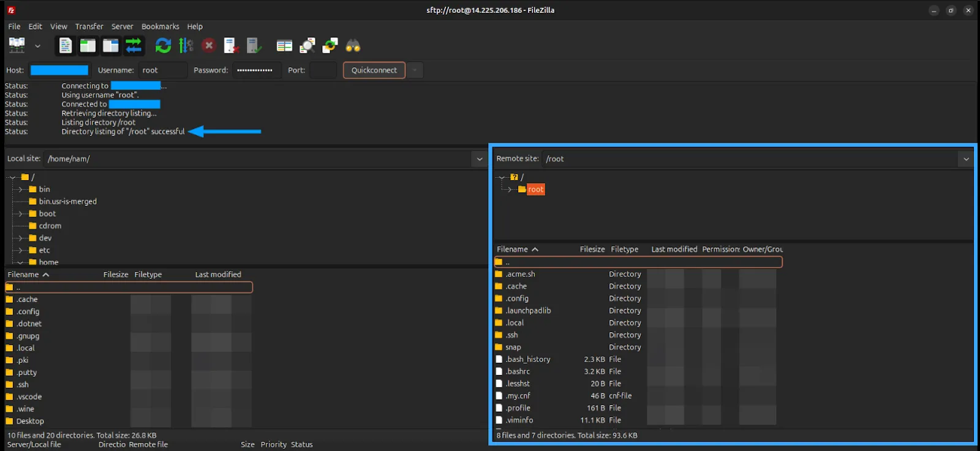Image resolution: width=980 pixels, height=451 pixels.
Task: Click the .wine folder icon in local list
Action: [x=9, y=409]
